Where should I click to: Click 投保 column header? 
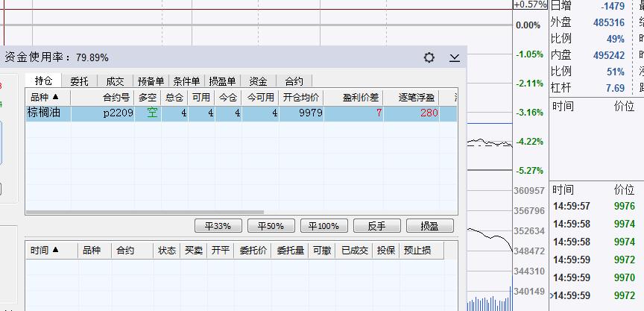(x=385, y=250)
